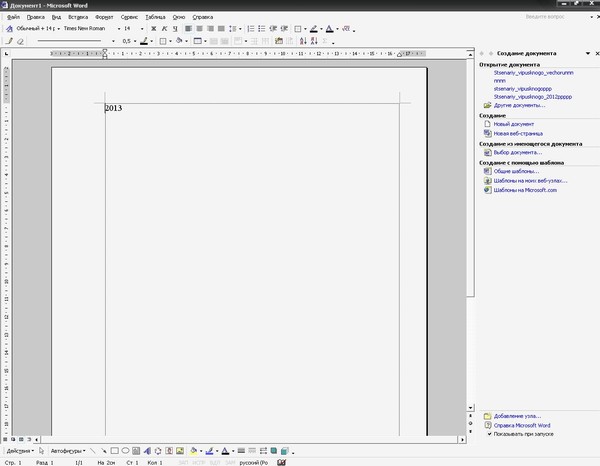Select the Line drawing tool
The width and height of the screenshot is (600, 466).
[x=93, y=451]
